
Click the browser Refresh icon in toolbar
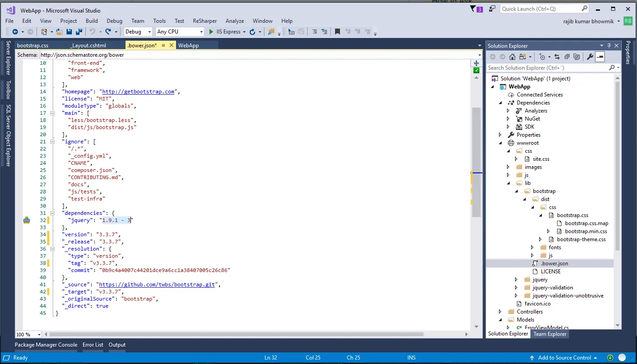(x=252, y=32)
